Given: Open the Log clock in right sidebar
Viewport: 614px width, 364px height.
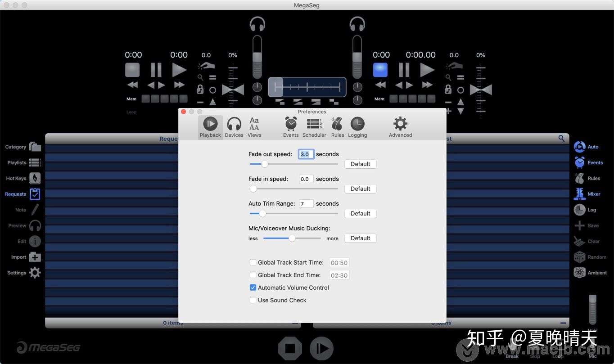Looking at the screenshot, I should (579, 210).
